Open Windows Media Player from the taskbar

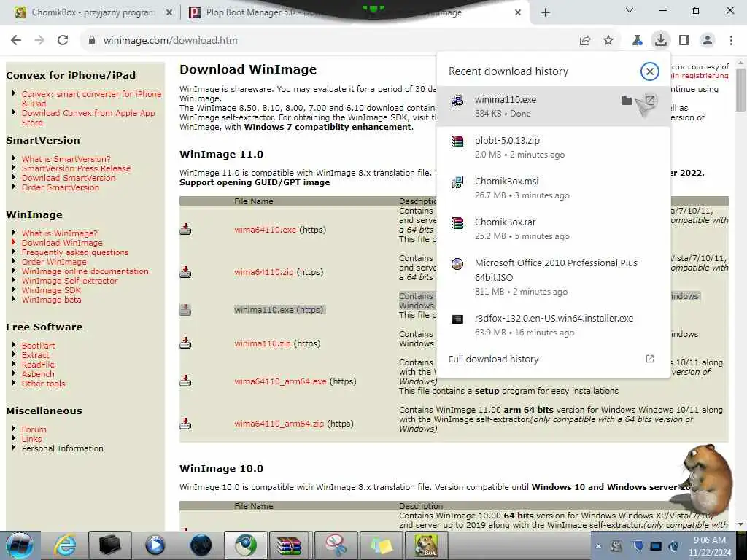[155, 545]
